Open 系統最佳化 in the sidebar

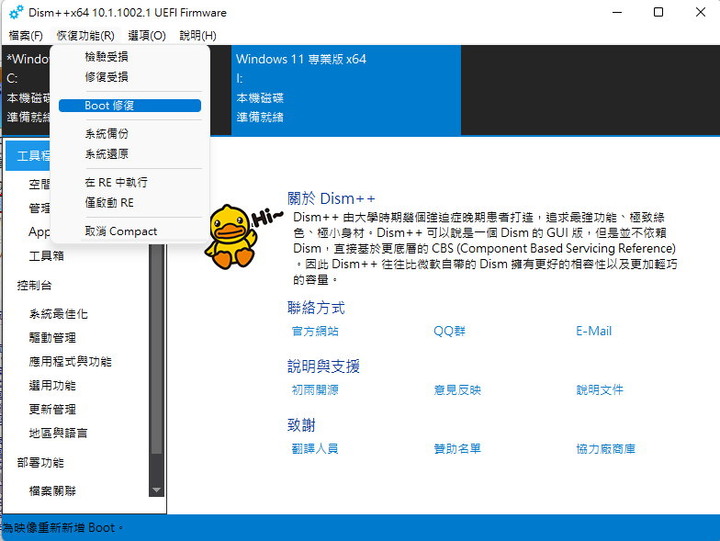(58, 314)
